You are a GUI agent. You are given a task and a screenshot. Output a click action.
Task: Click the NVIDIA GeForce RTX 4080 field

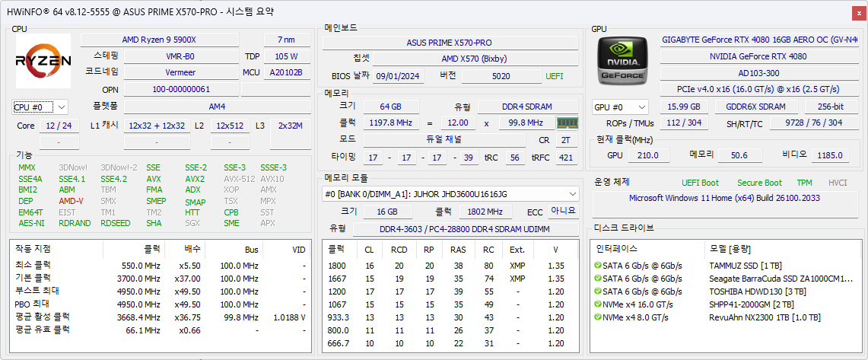(x=759, y=56)
